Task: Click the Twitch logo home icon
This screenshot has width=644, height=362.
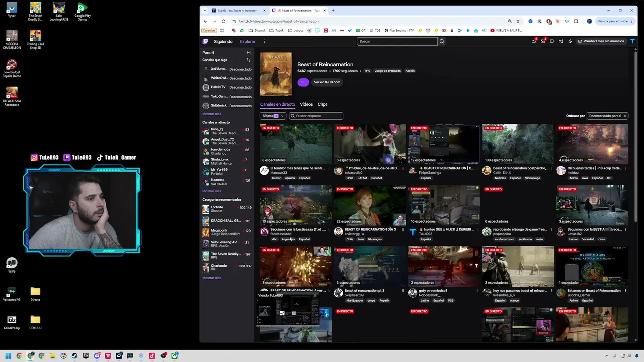Action: pos(205,41)
